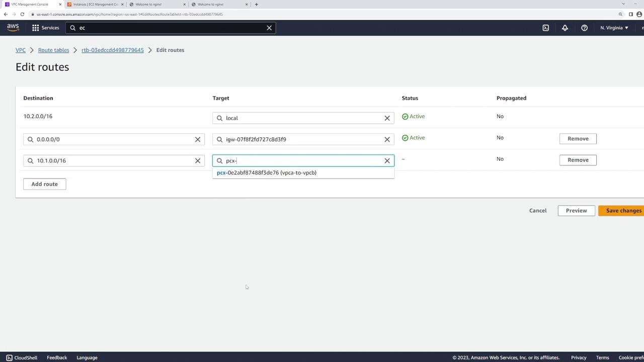Click the 10.1.0.0/16 destination input
This screenshot has width=644, height=362.
point(114,160)
